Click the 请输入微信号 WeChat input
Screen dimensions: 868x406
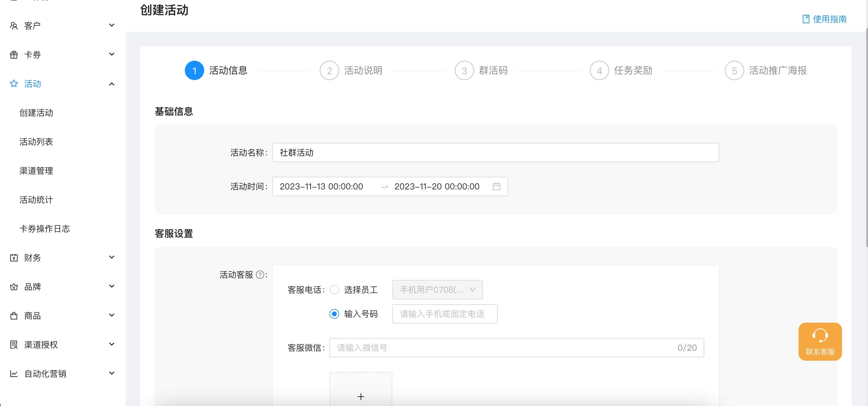[x=516, y=348]
